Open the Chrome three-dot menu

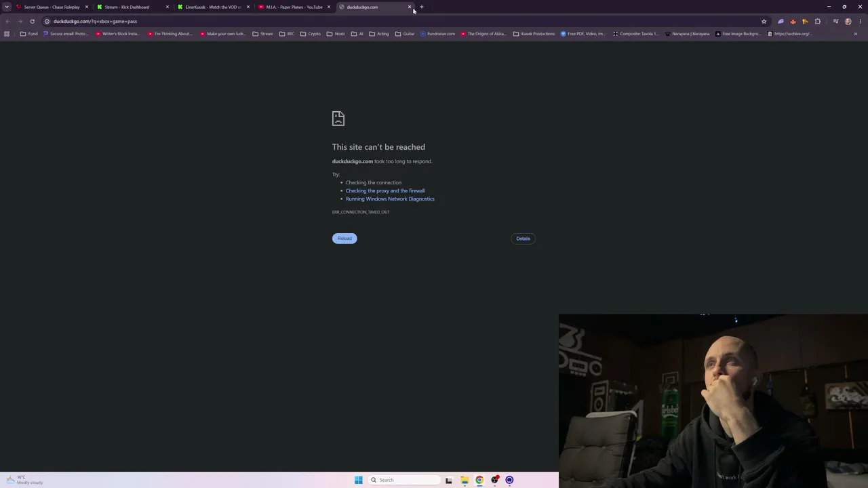click(x=860, y=21)
